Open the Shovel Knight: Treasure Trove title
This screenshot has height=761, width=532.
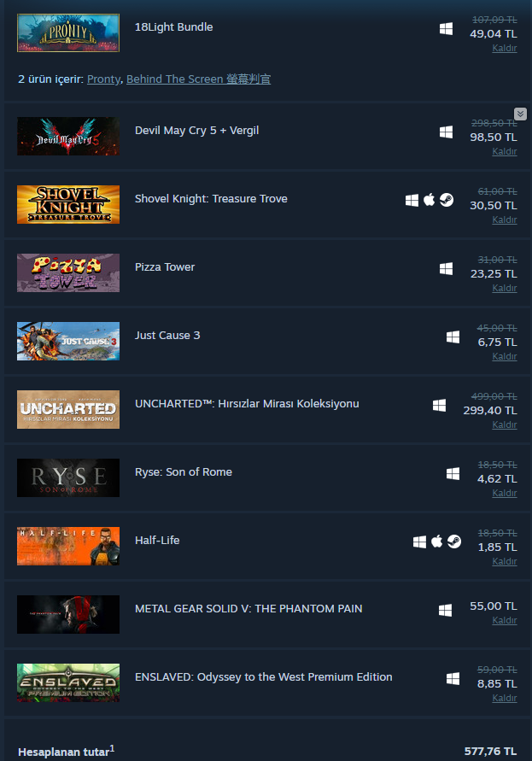[x=211, y=198]
